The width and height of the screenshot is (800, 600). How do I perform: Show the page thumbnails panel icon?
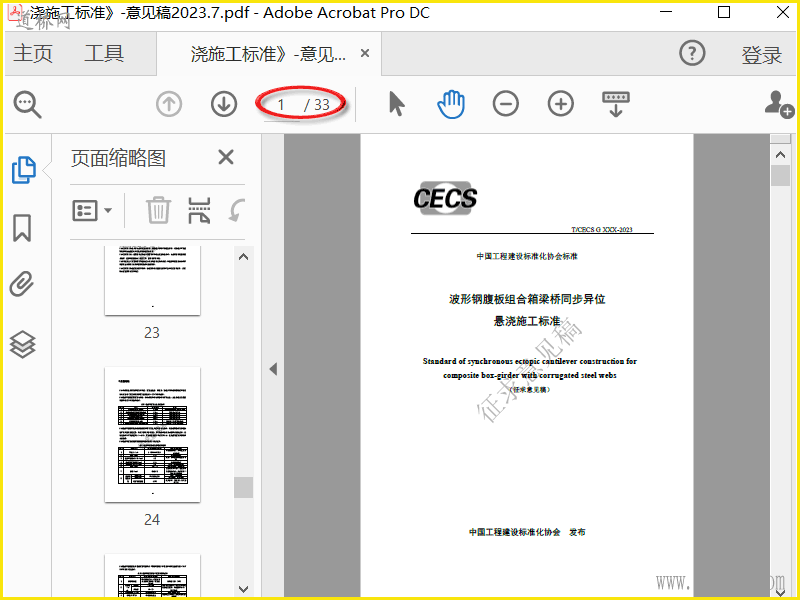click(23, 170)
